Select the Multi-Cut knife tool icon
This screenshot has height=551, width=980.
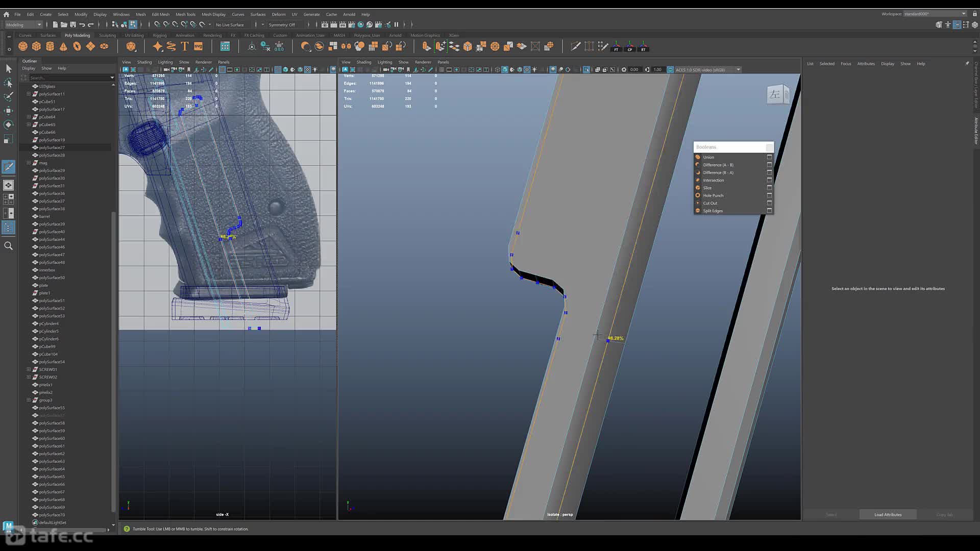[x=575, y=46]
